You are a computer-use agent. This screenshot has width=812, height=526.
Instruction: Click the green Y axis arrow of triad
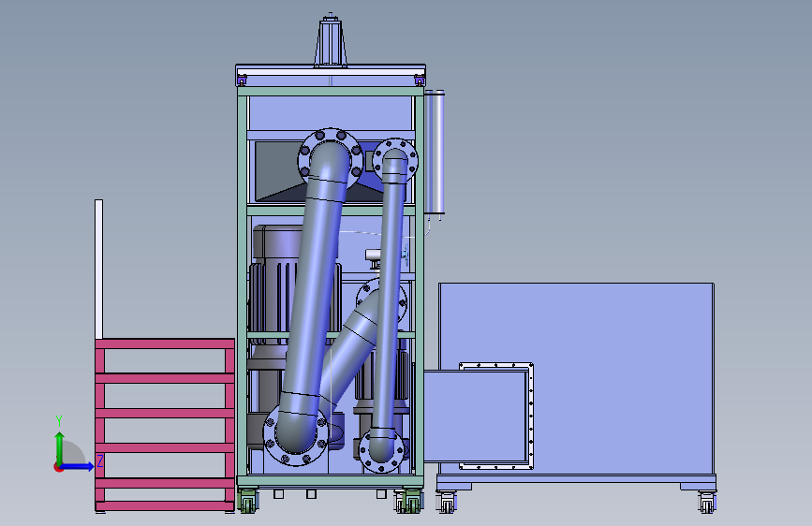coord(60,446)
